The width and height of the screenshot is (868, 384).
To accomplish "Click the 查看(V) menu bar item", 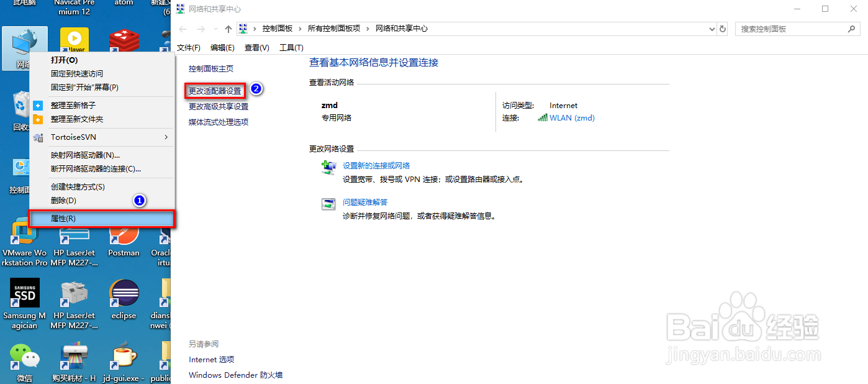I will (258, 47).
